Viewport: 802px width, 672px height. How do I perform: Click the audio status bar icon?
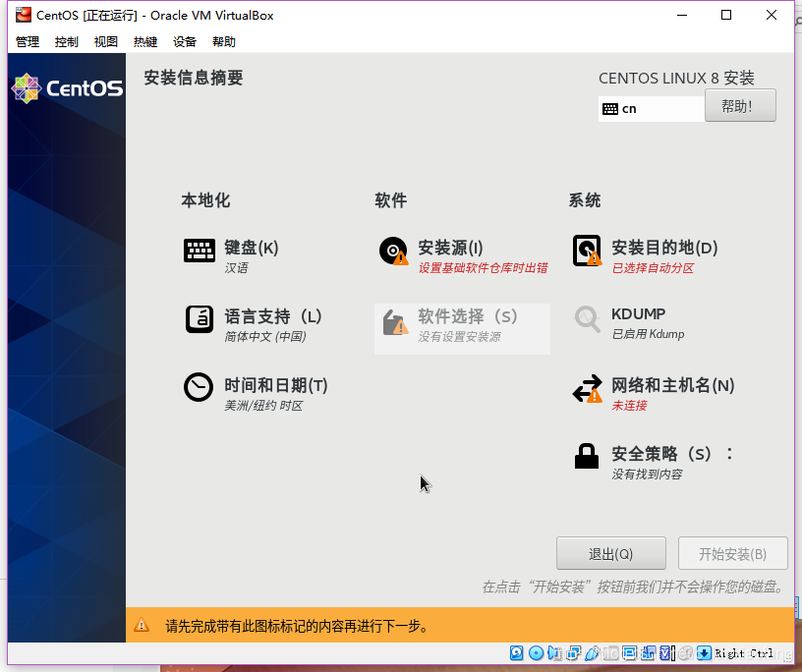click(x=554, y=653)
